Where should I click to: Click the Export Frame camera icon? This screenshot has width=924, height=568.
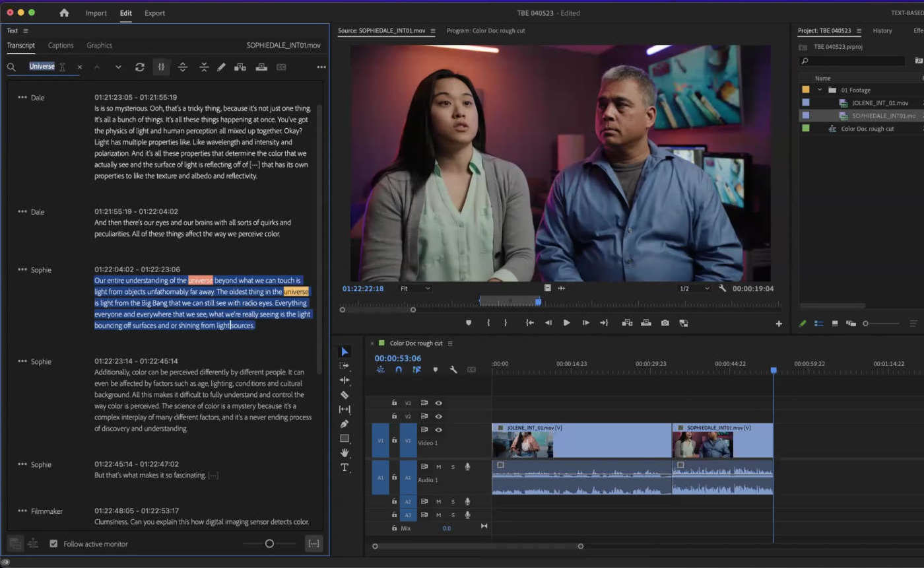pos(665,323)
